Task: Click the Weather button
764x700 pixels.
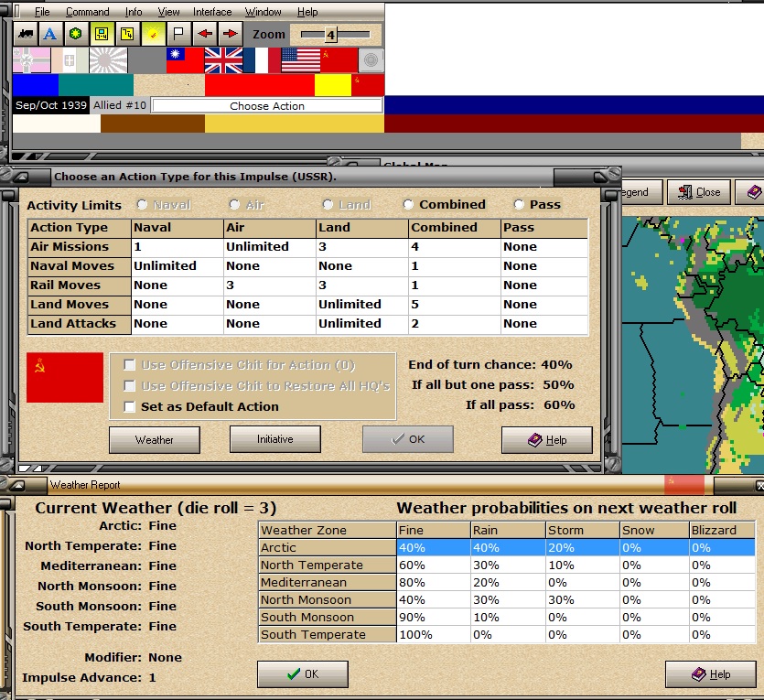Action: pyautogui.click(x=155, y=440)
